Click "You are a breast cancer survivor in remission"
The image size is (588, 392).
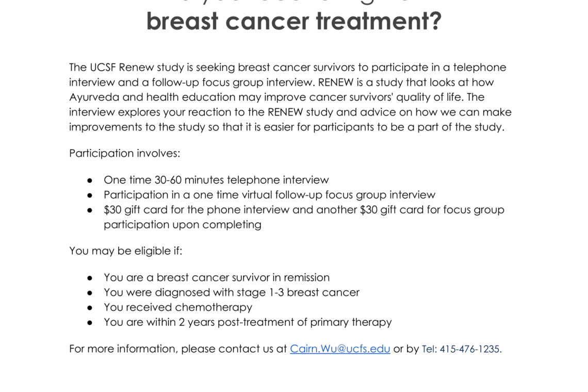click(x=217, y=277)
